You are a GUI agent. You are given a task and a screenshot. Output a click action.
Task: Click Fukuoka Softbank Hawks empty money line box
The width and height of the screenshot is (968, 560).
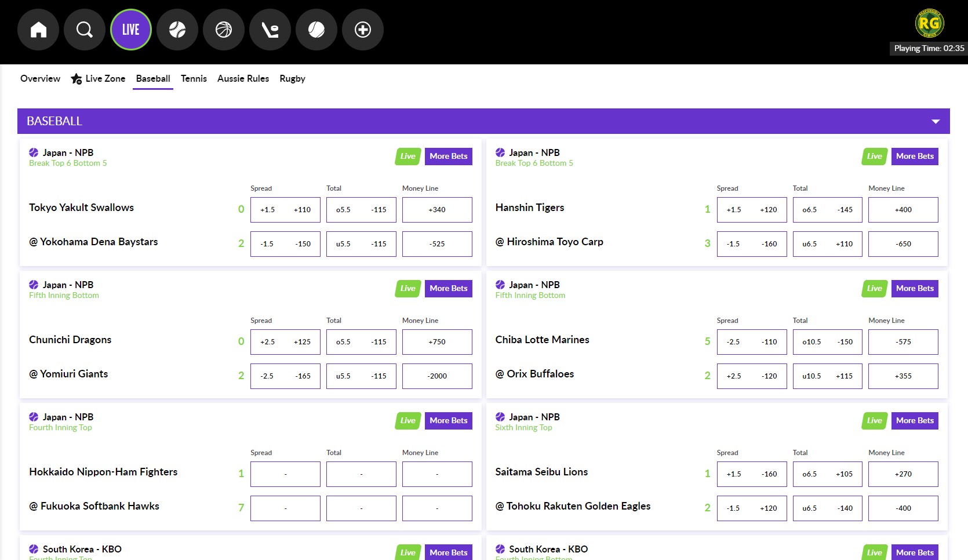coord(437,508)
